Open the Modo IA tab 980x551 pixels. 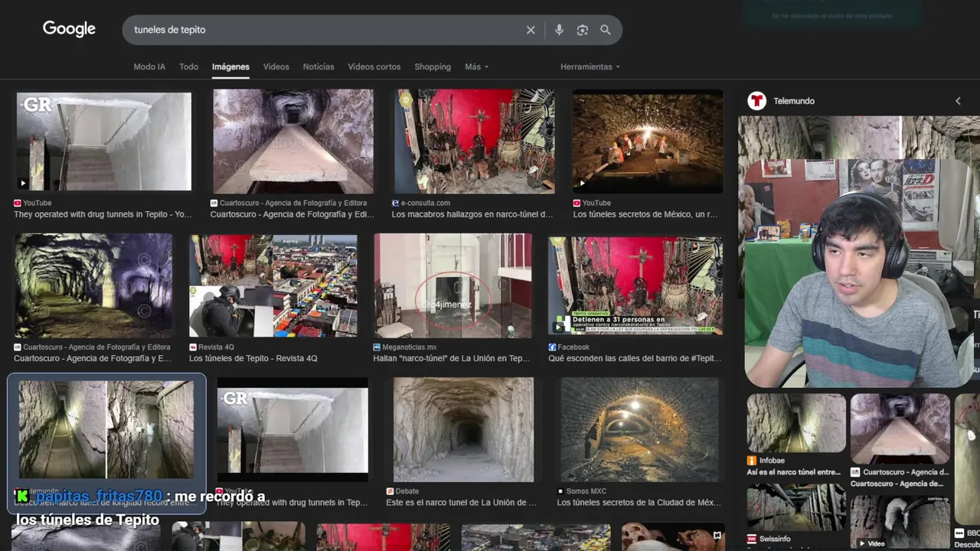[149, 67]
